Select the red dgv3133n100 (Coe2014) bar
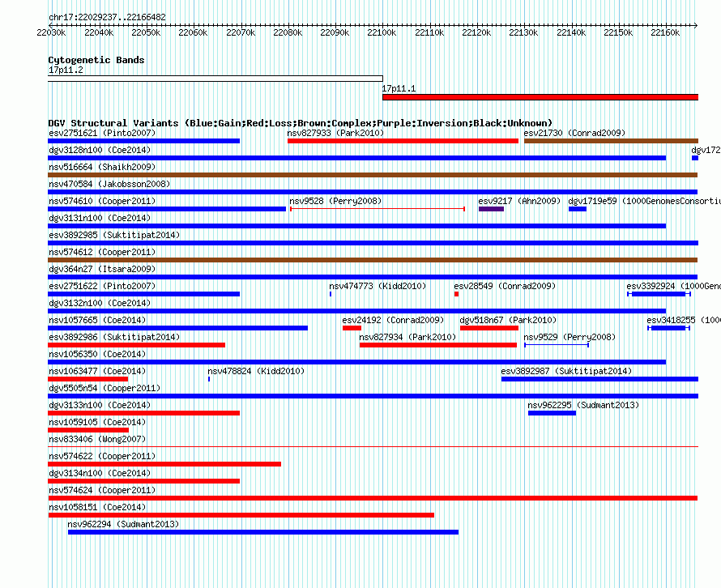The width and height of the screenshot is (721, 588). click(x=144, y=413)
